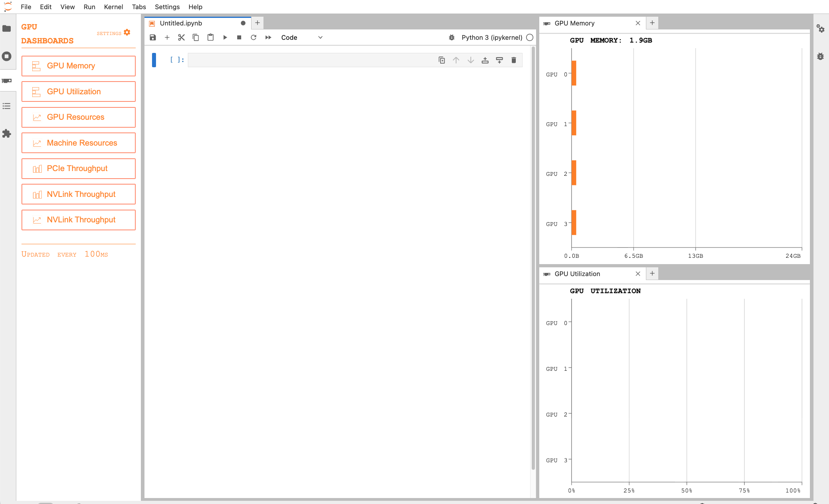The image size is (829, 504).
Task: Click into the empty code cell
Action: point(310,60)
